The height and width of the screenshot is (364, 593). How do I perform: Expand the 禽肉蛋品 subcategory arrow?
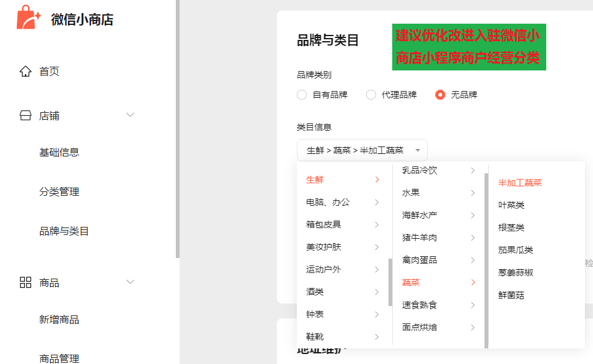click(x=473, y=260)
